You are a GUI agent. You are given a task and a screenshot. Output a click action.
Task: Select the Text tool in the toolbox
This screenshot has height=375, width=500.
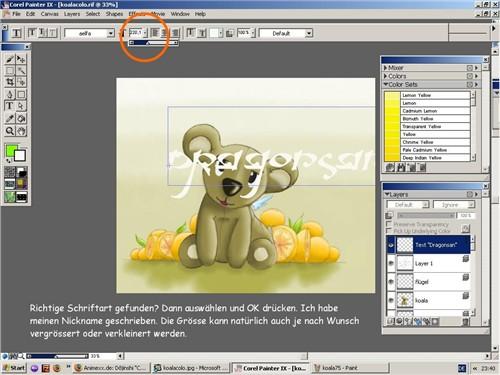tap(10, 106)
